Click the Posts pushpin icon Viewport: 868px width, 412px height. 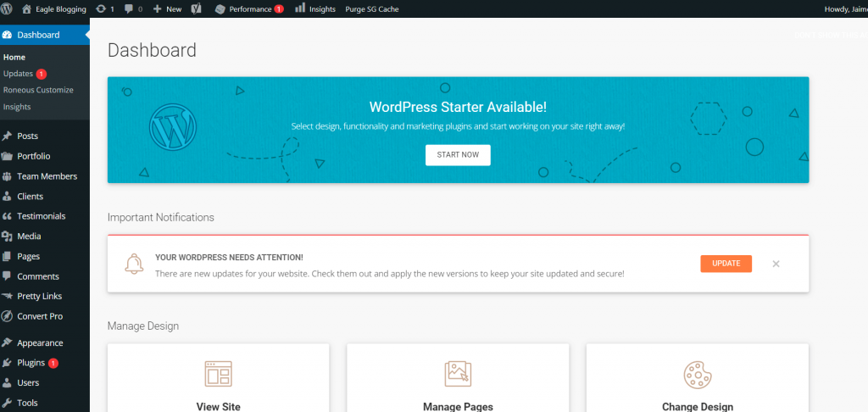pos(7,136)
